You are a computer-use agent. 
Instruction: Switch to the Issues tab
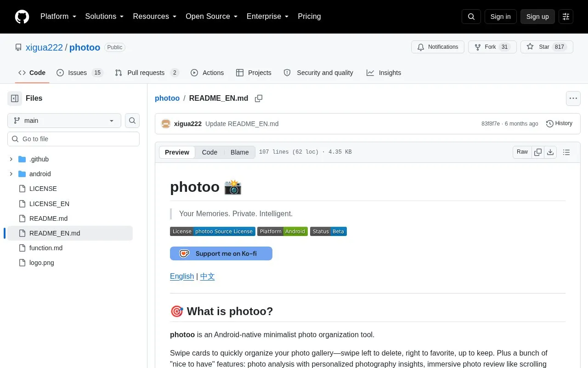tap(80, 73)
